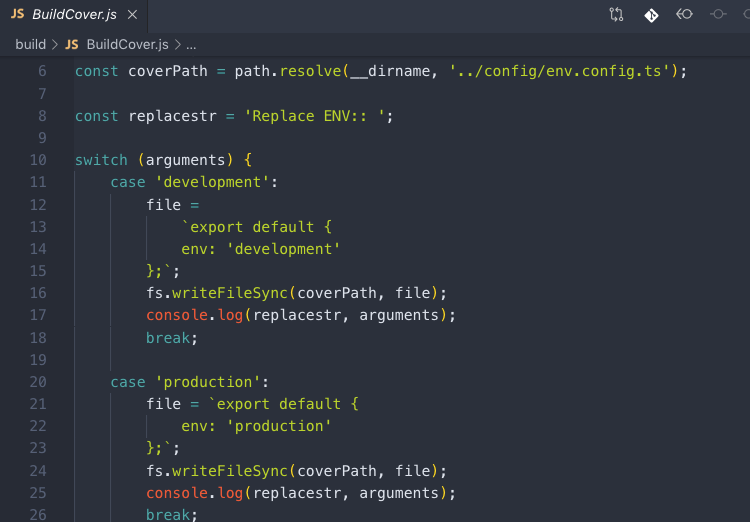Click the JS file icon in the tab
The image size is (750, 522).
[17, 14]
